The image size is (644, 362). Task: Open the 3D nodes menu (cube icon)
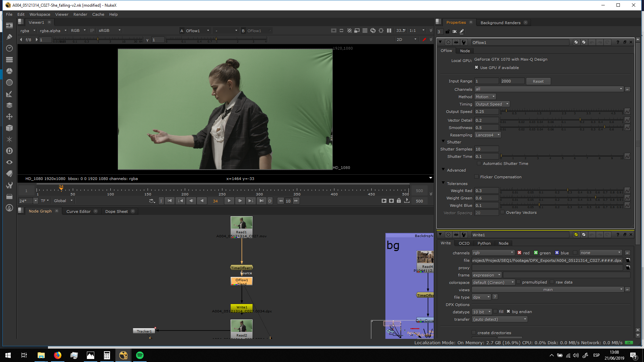pyautogui.click(x=9, y=128)
